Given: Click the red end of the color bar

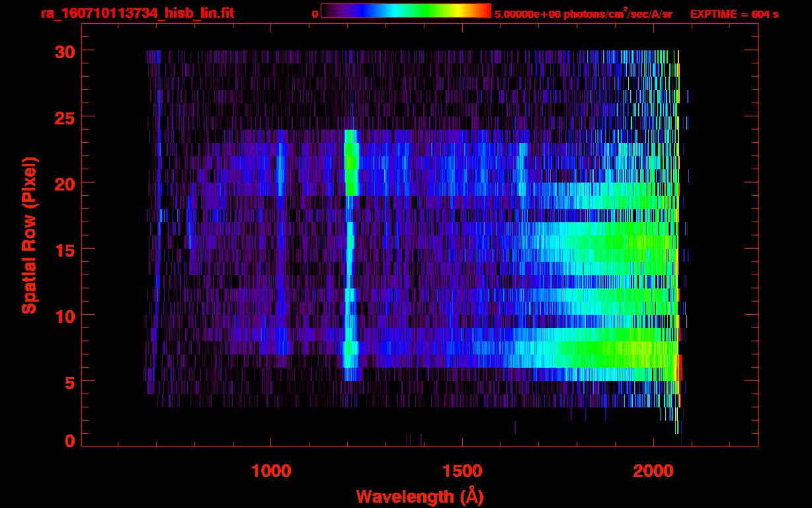Looking at the screenshot, I should coord(486,11).
